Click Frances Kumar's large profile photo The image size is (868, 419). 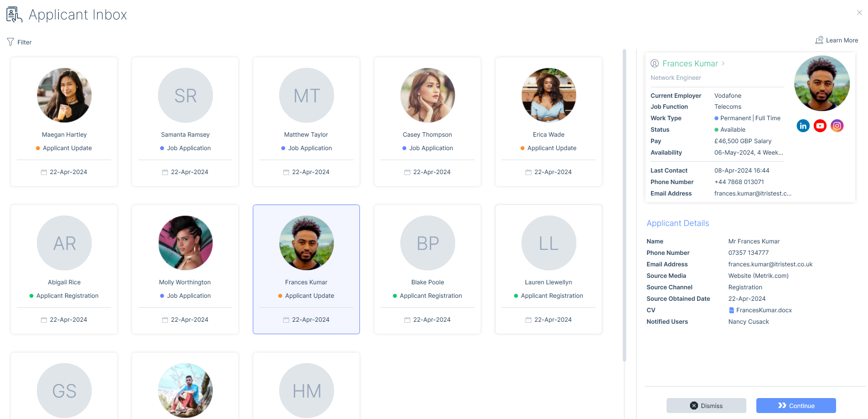coord(822,83)
